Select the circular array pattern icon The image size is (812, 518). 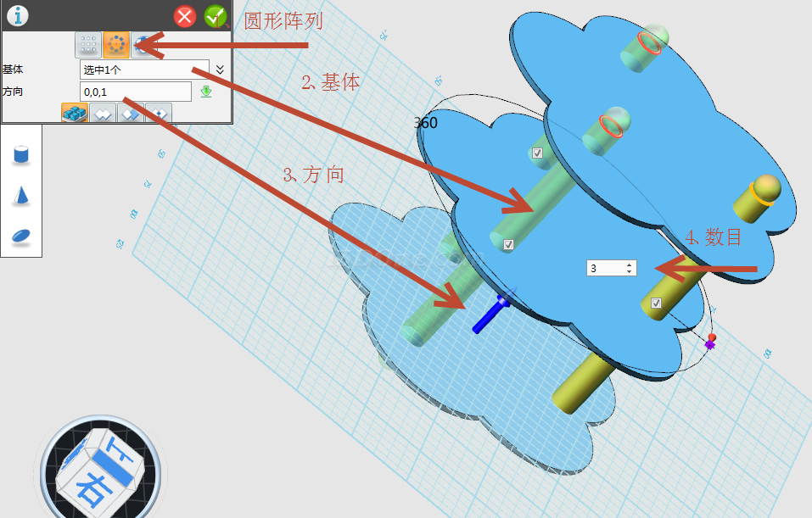coord(116,45)
